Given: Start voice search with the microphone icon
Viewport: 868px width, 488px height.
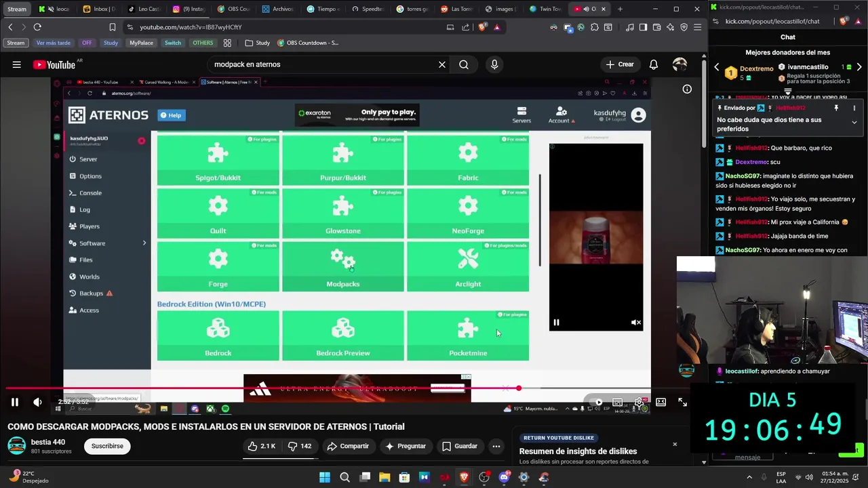Looking at the screenshot, I should pos(494,64).
